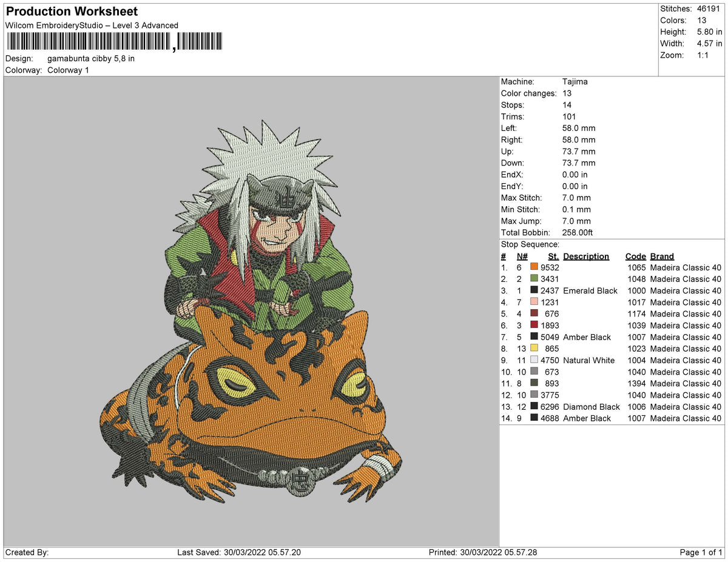Image resolution: width=728 pixels, height=562 pixels.
Task: Click the 'N#' column header
Action: point(522,256)
